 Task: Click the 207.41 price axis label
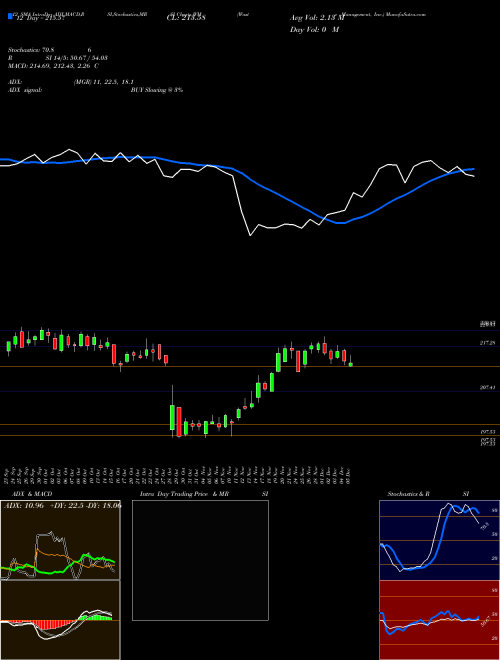click(487, 387)
